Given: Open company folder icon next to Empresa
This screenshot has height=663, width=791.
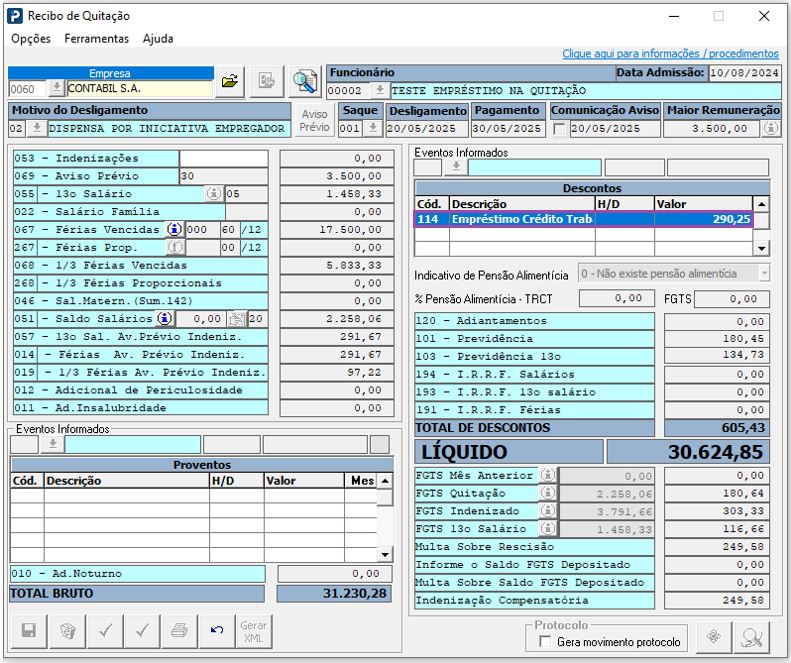Looking at the screenshot, I should 230,81.
